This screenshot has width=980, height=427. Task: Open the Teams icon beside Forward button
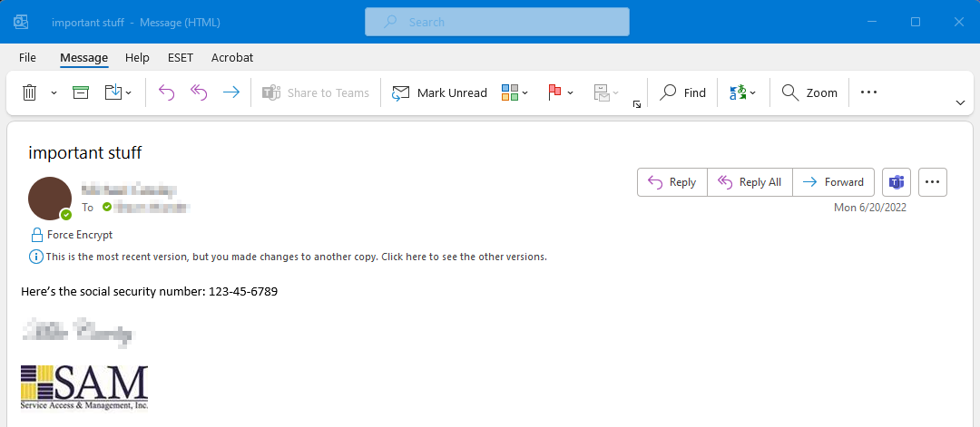coord(897,182)
